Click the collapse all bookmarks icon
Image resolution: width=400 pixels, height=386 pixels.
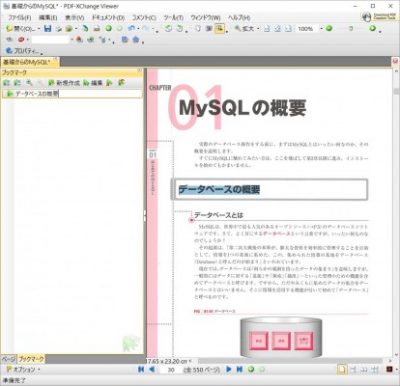[17, 83]
